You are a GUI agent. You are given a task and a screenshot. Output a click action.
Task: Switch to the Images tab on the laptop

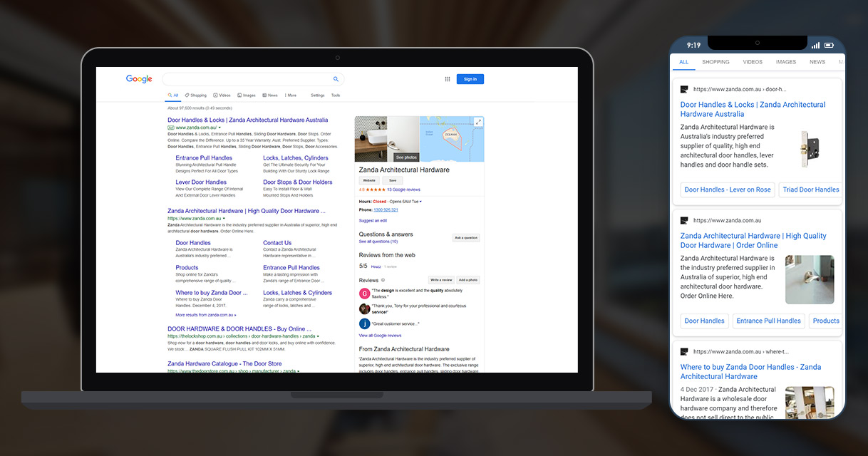[x=247, y=95]
